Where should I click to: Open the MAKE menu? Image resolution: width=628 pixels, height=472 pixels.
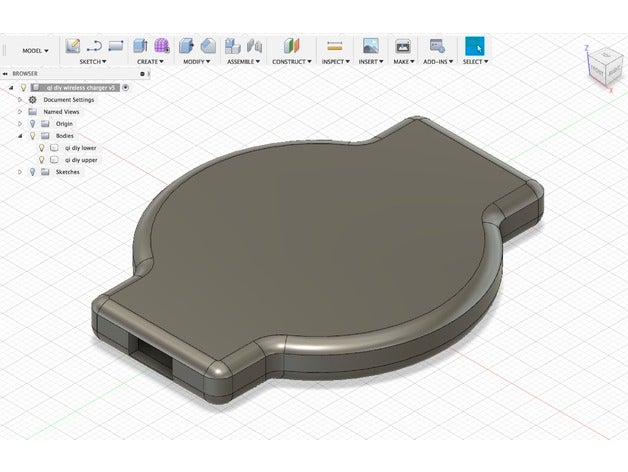(x=404, y=62)
